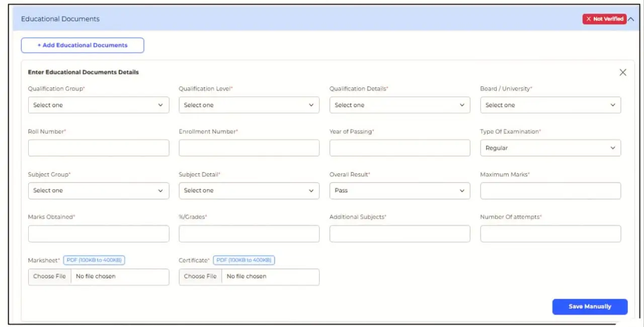Click Save Manually

pos(590,306)
